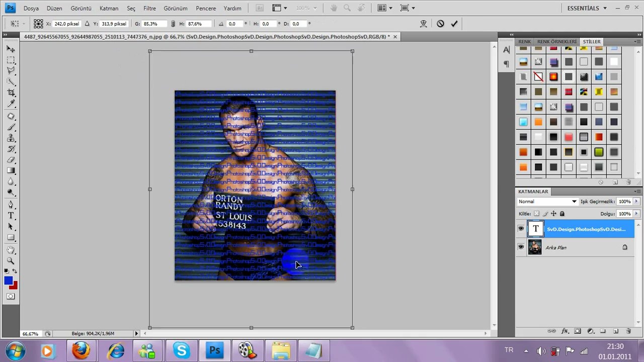The width and height of the screenshot is (644, 362).
Task: Open the Layers panel options menu
Action: [x=637, y=192]
